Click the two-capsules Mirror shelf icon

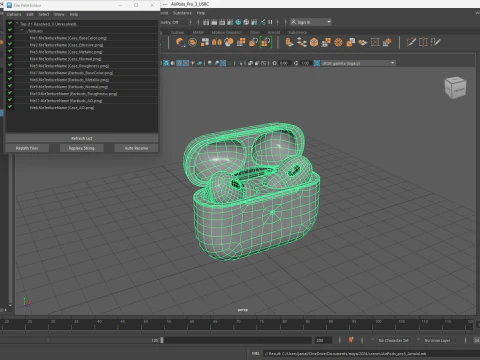coord(217,42)
